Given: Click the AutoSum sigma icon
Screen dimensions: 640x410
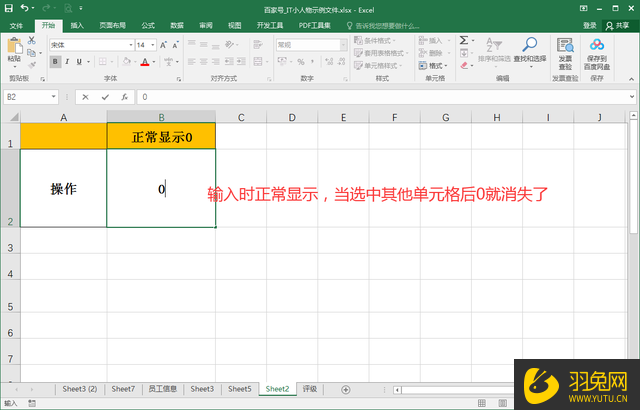Looking at the screenshot, I should [x=464, y=40].
